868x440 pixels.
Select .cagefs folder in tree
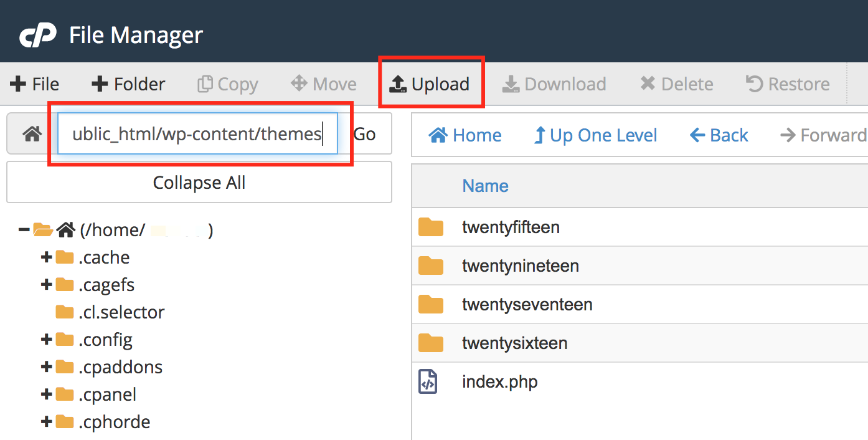[x=106, y=285]
